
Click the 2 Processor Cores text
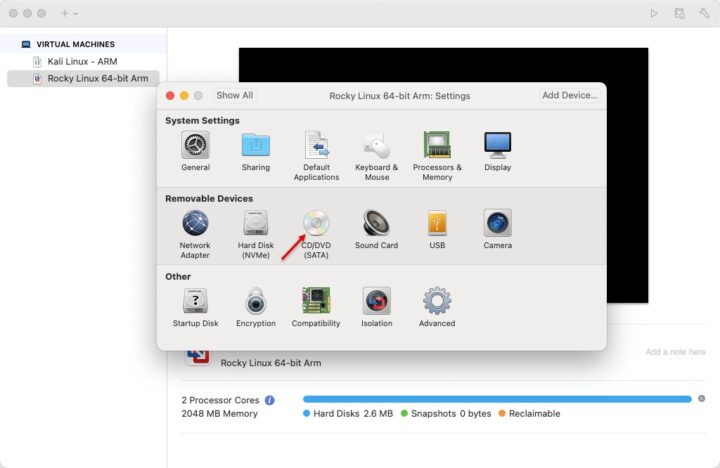click(x=220, y=400)
